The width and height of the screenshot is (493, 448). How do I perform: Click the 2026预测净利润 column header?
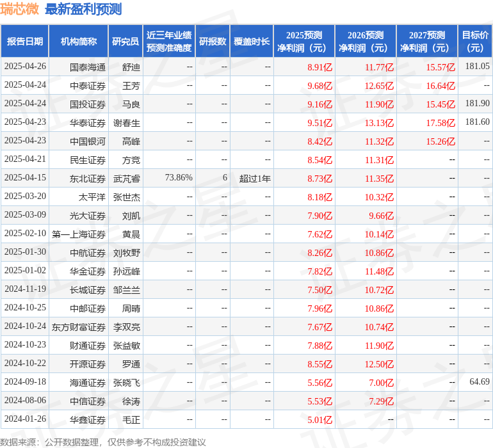pyautogui.click(x=366, y=41)
